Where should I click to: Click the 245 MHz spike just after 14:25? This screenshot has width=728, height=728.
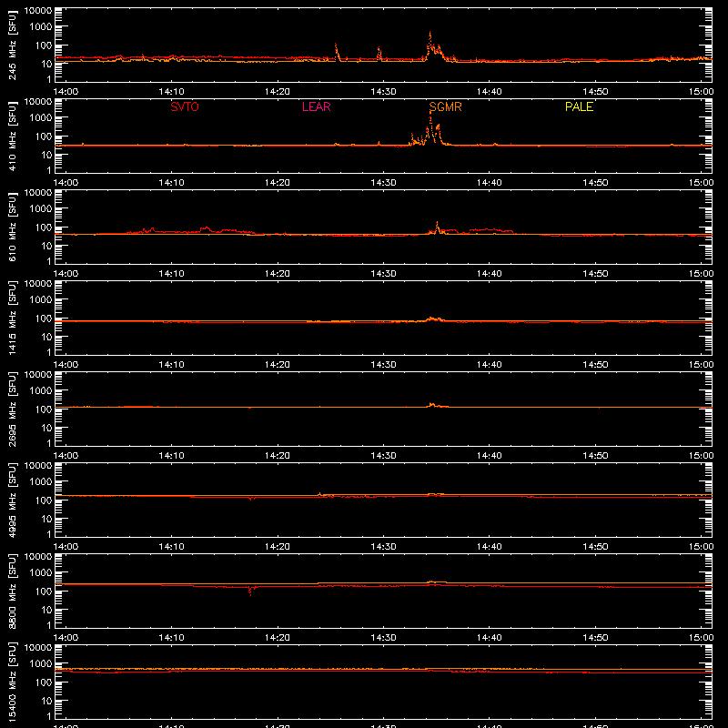336,46
